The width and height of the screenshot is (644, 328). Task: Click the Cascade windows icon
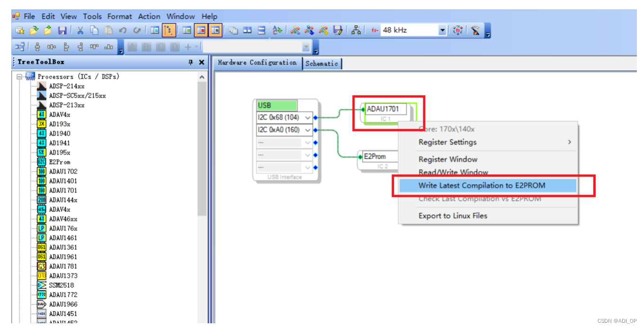click(233, 30)
